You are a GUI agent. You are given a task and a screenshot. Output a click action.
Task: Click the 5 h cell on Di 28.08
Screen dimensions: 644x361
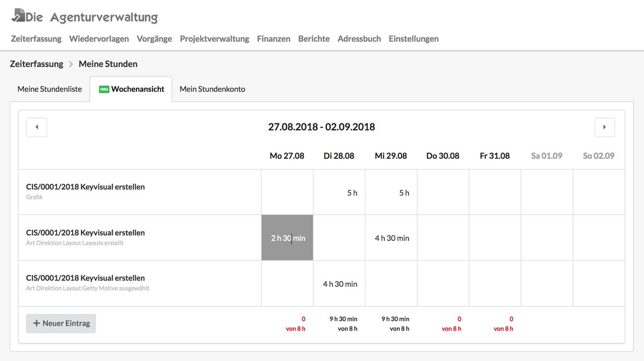point(339,193)
